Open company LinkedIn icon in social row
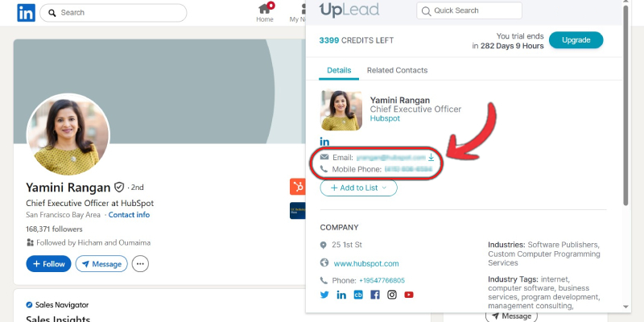This screenshot has width=644, height=322. pyautogui.click(x=341, y=295)
